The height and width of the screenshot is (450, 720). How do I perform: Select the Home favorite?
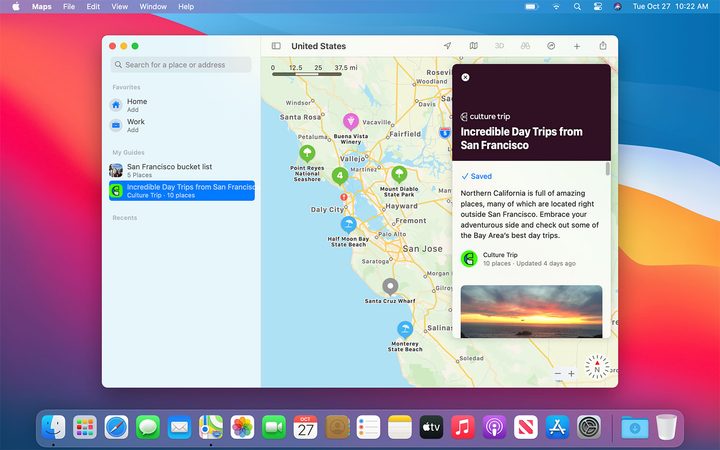click(181, 105)
